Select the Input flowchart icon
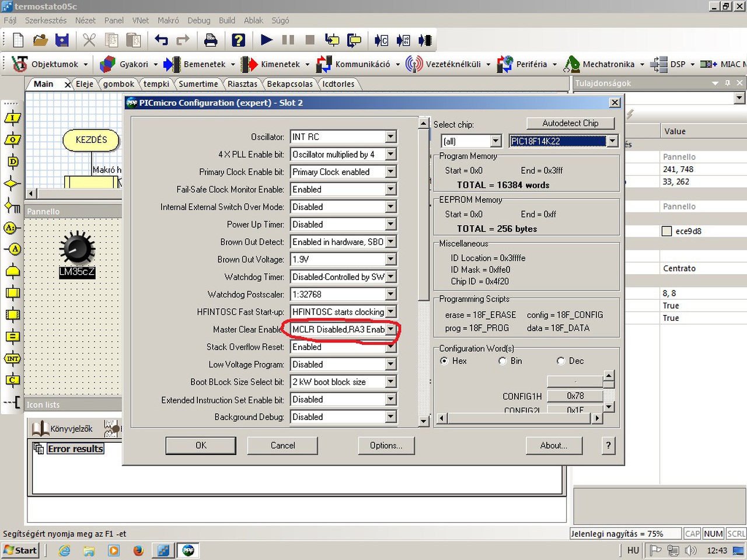 click(x=12, y=118)
